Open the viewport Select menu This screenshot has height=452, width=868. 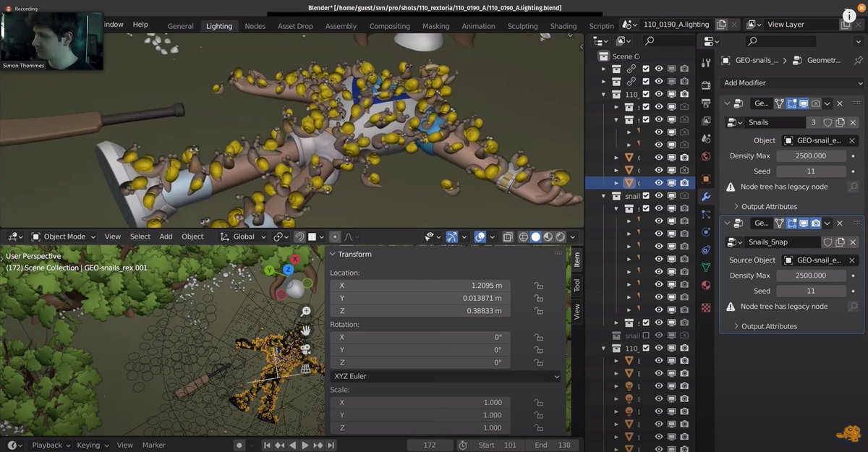pos(140,236)
